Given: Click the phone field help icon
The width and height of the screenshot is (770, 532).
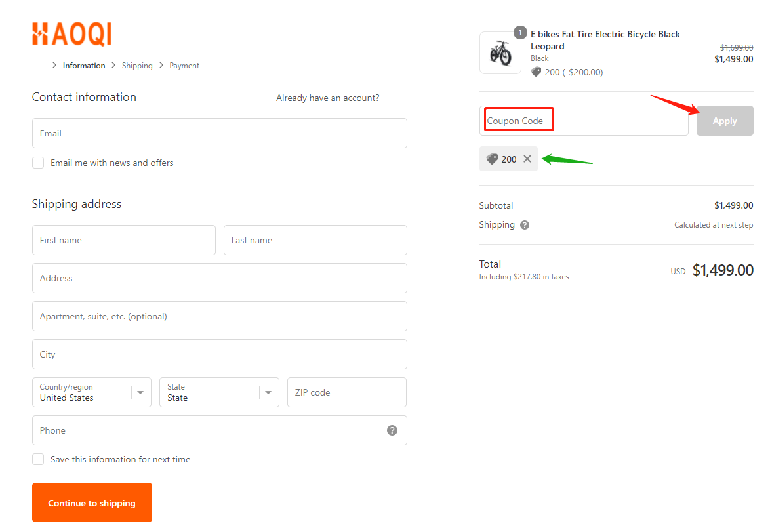Looking at the screenshot, I should (392, 430).
